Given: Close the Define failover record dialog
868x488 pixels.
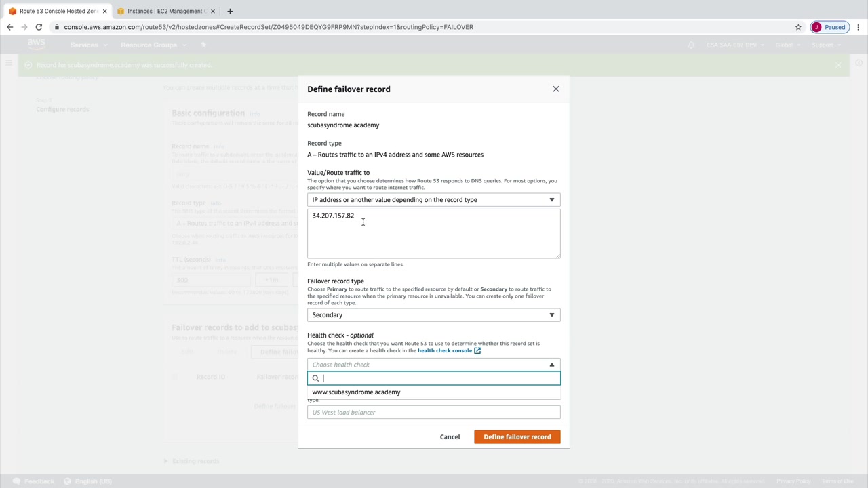Looking at the screenshot, I should (556, 89).
